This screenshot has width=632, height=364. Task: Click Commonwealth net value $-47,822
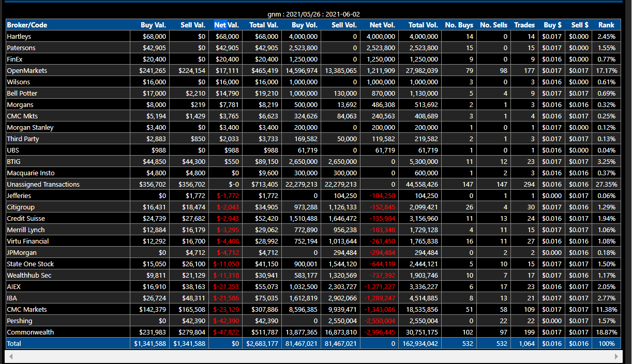(226, 332)
